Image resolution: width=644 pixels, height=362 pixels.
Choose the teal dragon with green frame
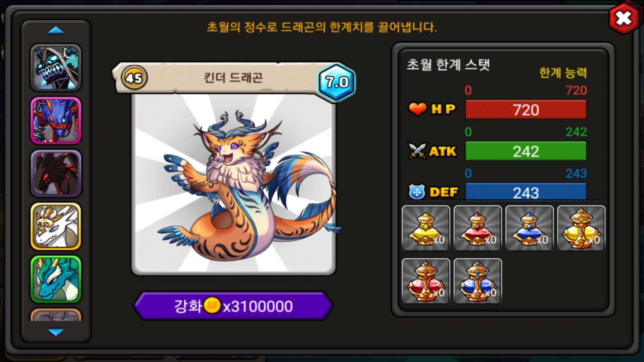click(56, 279)
